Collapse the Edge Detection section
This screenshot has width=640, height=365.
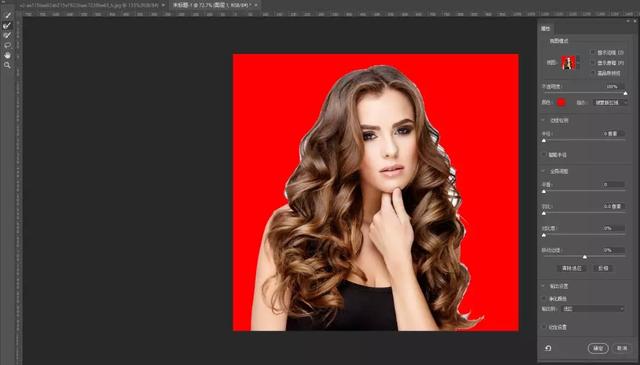click(x=543, y=120)
